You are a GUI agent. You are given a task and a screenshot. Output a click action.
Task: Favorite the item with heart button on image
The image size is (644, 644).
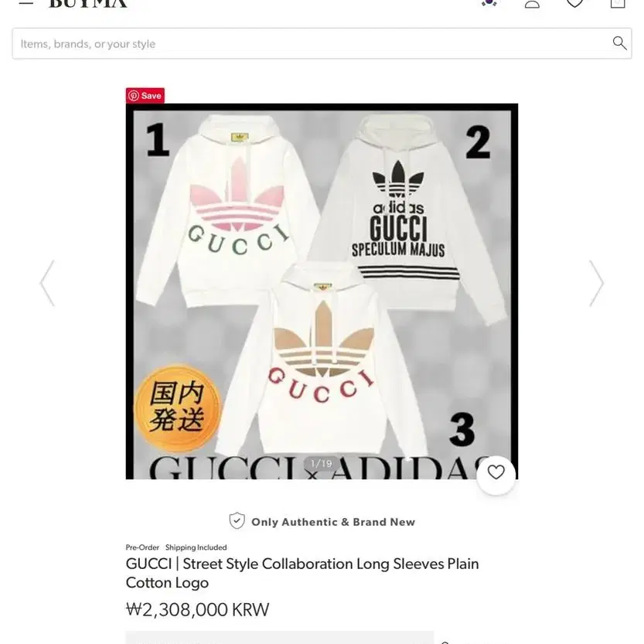(496, 472)
